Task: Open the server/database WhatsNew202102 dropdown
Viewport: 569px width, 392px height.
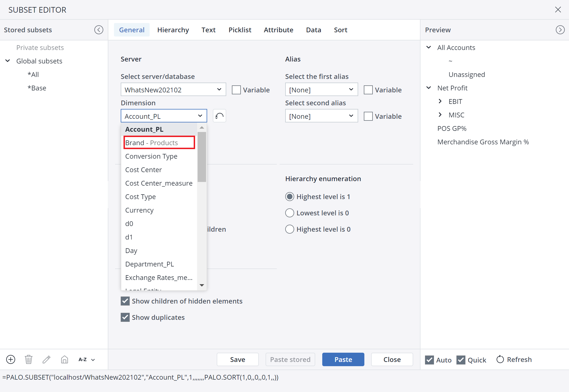Action: (x=173, y=90)
